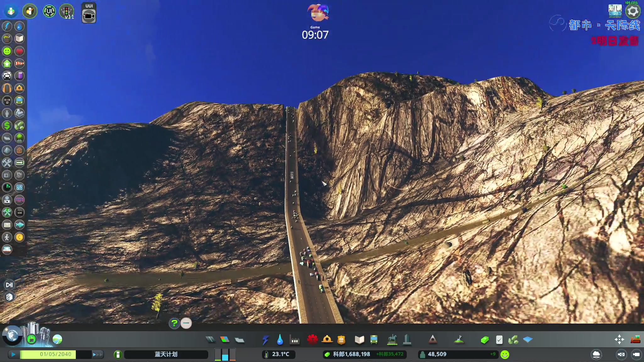Open the Districts tab in the toolbar
Screen dimensions: 644x362
coord(240,340)
